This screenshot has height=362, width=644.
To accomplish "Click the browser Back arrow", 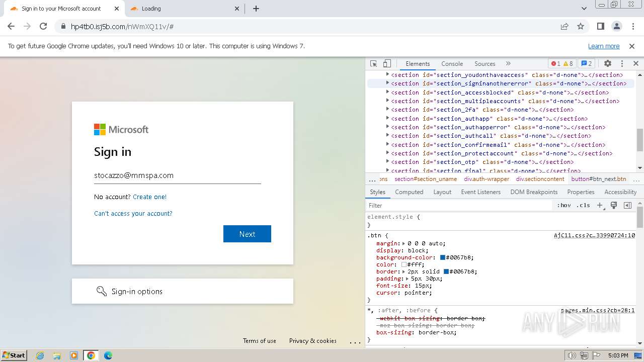I will coord(11,26).
